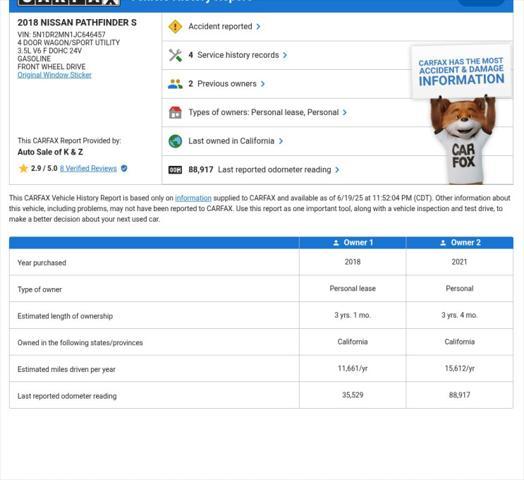524x480 pixels.
Task: Click the Owned in the following states/provinces label
Action: [80, 343]
